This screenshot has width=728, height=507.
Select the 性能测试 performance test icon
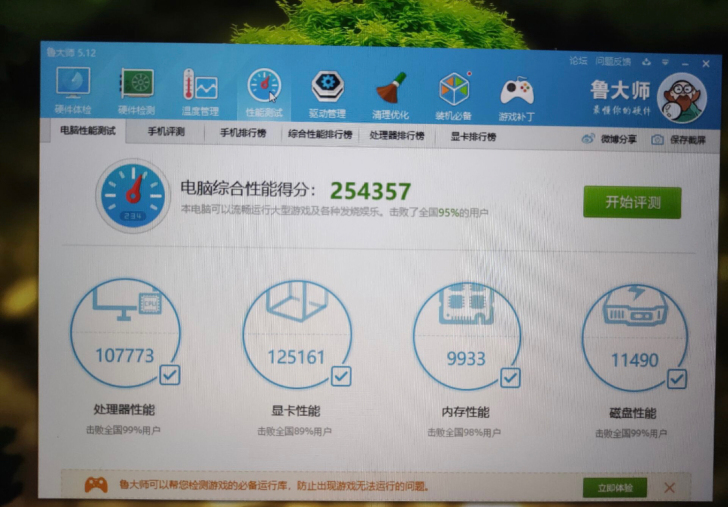264,93
